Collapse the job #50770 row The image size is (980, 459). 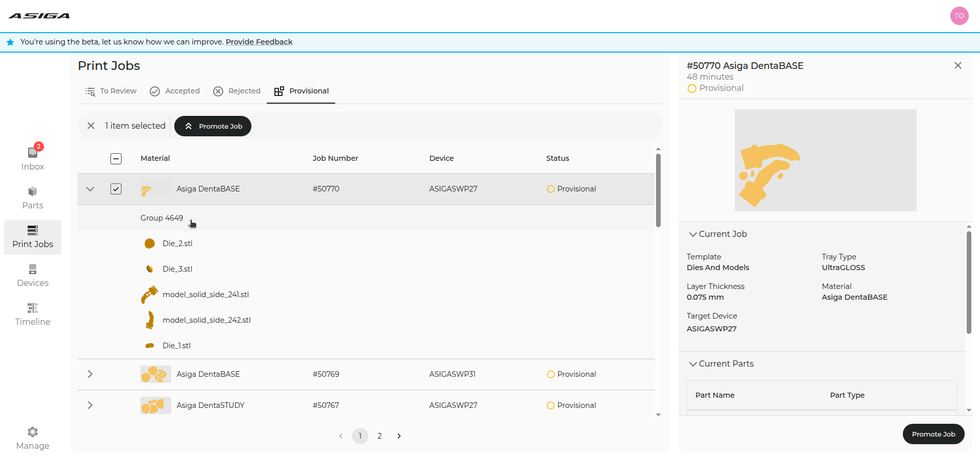pos(90,189)
